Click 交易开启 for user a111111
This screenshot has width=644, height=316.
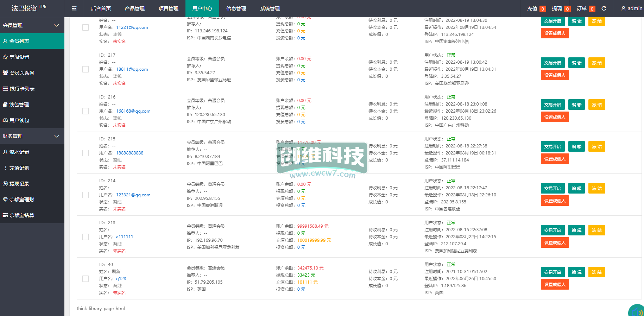[553, 230]
